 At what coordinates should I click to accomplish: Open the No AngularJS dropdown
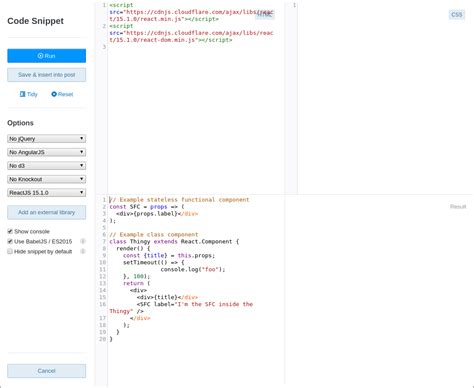[x=46, y=152]
